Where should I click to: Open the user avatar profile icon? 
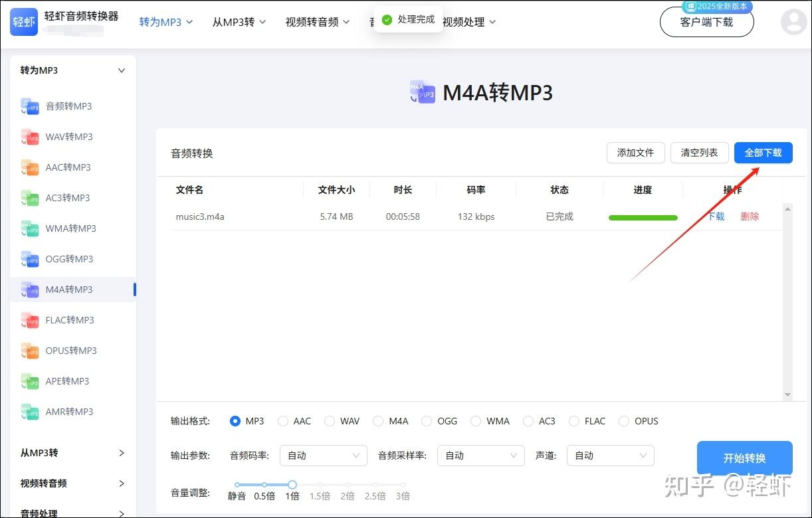point(793,22)
